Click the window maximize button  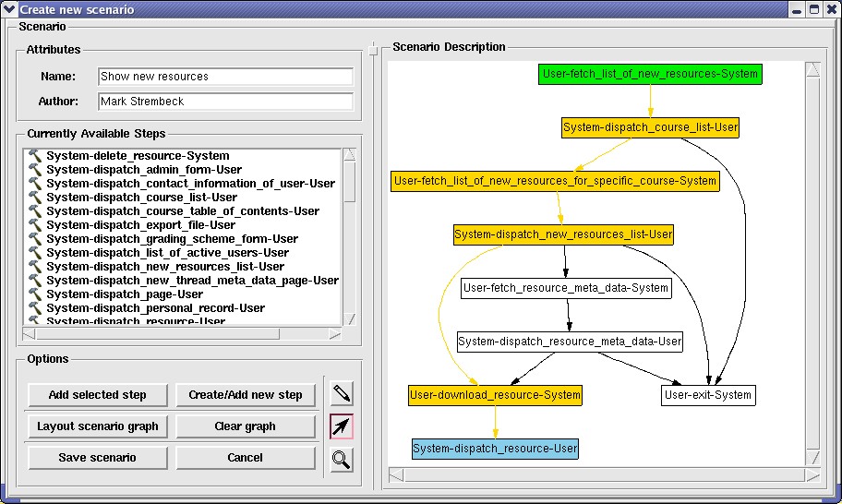coord(814,9)
